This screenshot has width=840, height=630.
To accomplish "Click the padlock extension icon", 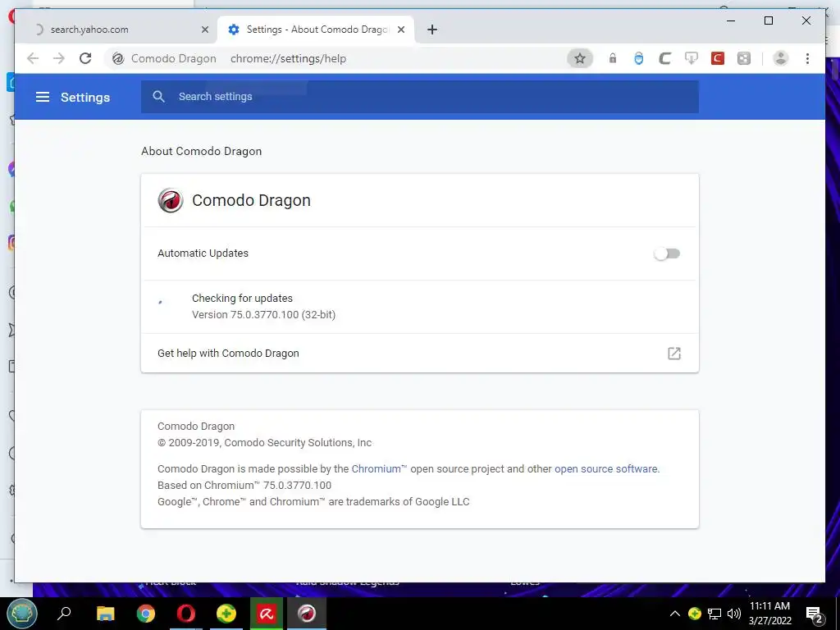I will tap(612, 58).
